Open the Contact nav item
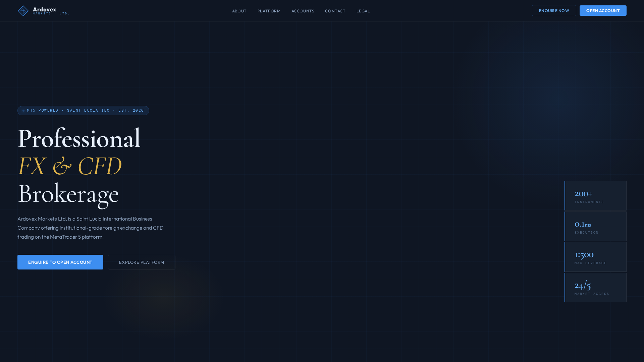This screenshot has height=362, width=644. click(x=335, y=11)
